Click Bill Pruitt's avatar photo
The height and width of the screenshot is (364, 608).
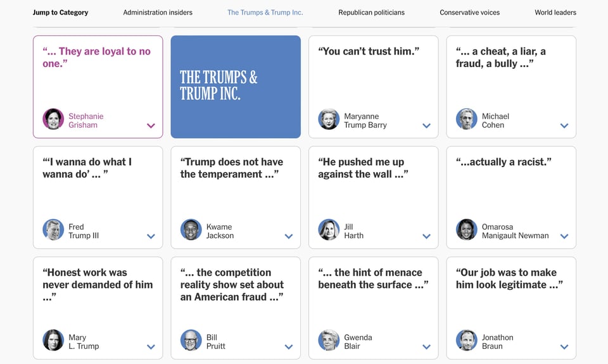(191, 341)
